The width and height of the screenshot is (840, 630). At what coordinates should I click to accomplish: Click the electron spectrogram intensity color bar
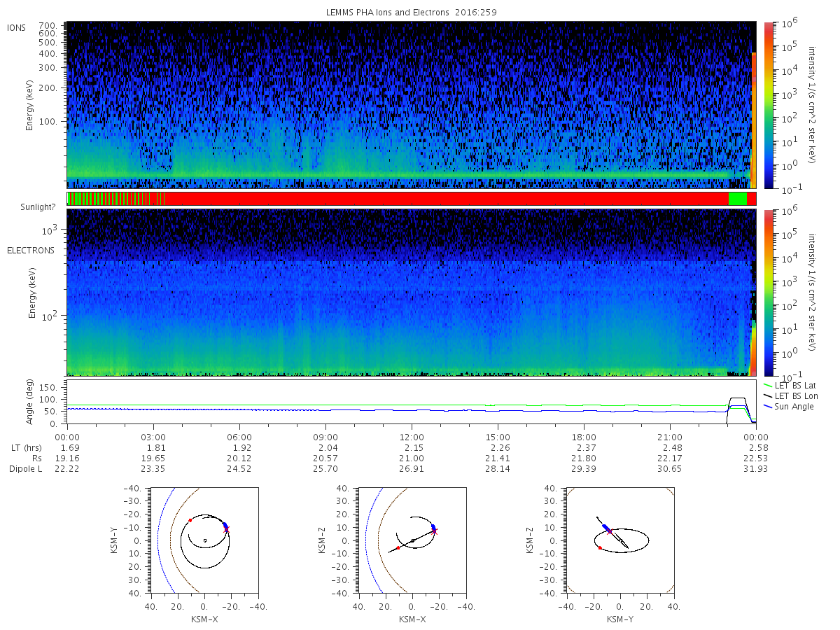coord(768,293)
